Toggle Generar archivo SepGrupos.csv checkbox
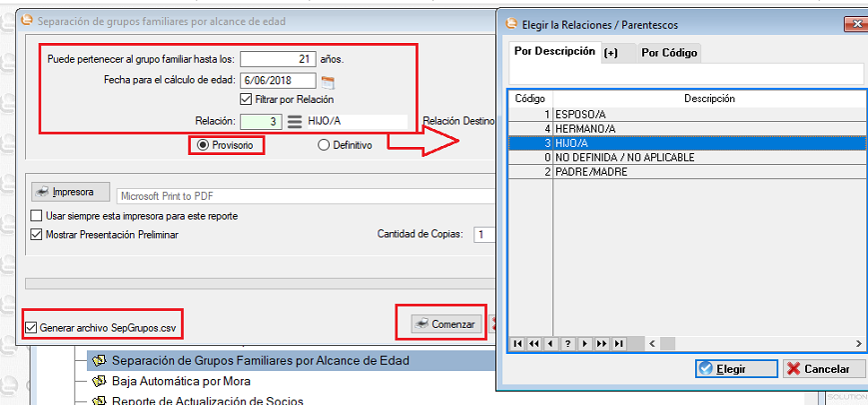Screen dimensions: 868x405 click(x=31, y=327)
